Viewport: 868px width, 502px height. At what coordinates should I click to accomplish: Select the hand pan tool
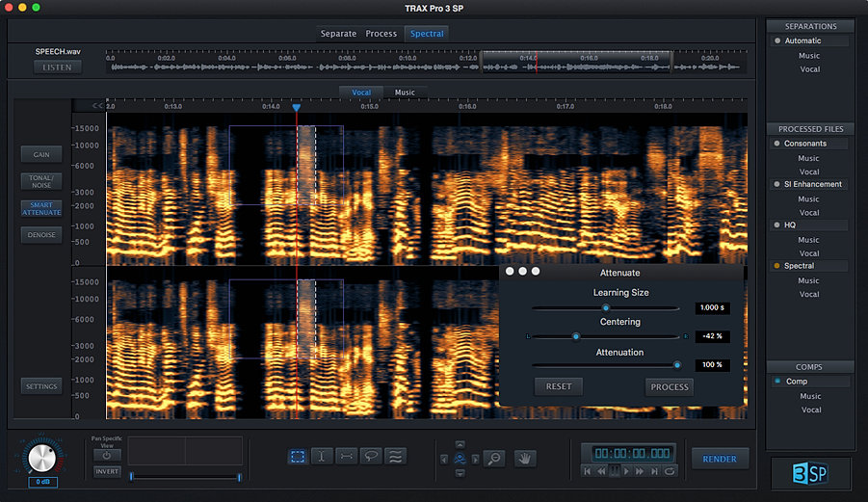point(524,459)
